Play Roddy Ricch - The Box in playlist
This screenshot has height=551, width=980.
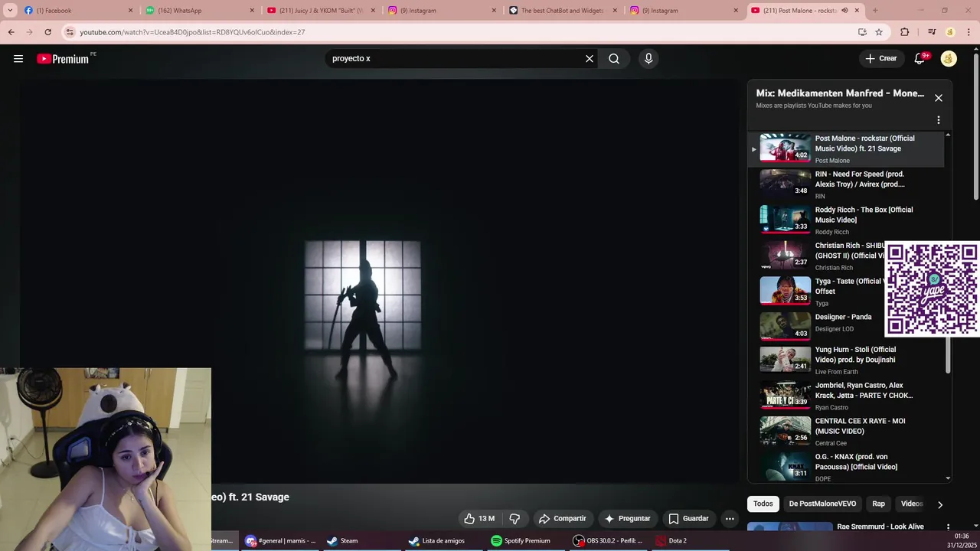(846, 220)
